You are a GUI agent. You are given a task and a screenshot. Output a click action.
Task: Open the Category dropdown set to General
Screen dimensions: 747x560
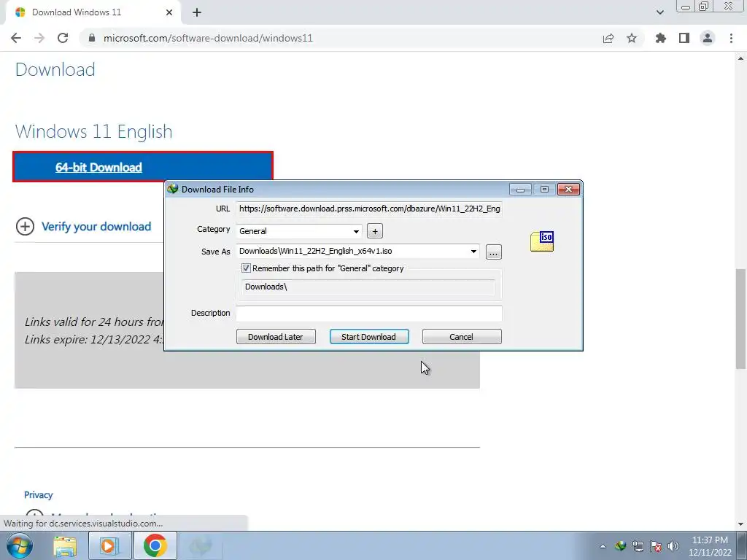coord(298,231)
